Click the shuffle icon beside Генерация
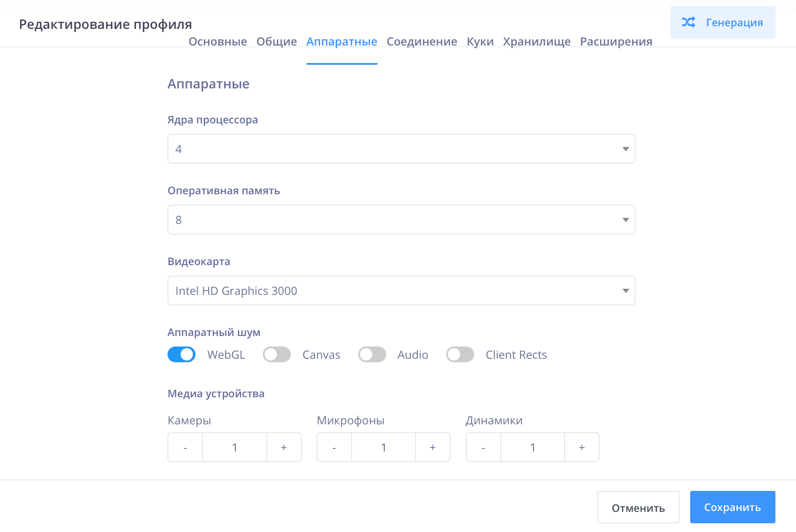796x532 pixels. (688, 22)
